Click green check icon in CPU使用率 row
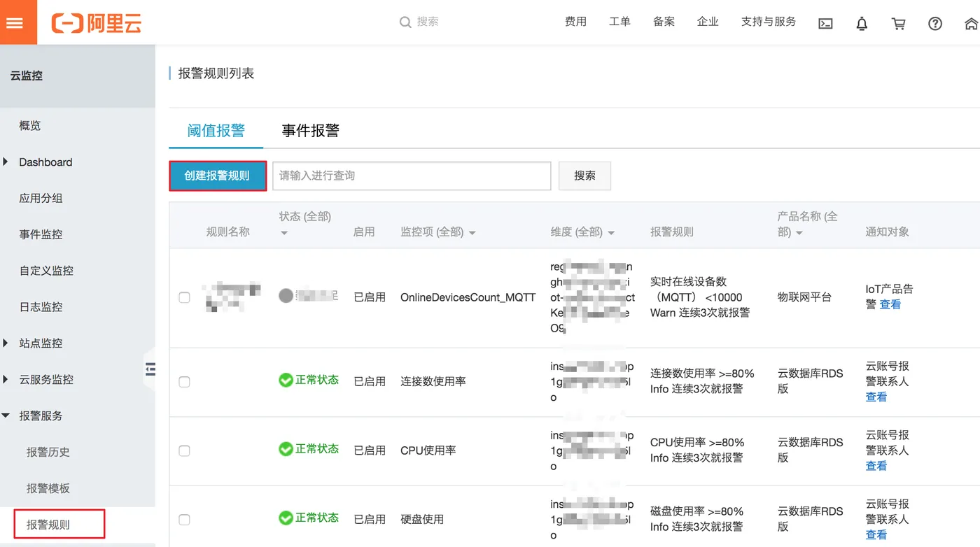The height and width of the screenshot is (547, 980). [x=286, y=448]
